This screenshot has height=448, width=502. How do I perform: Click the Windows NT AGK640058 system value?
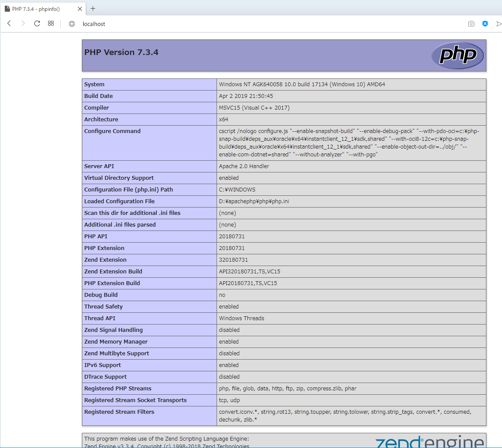point(302,84)
